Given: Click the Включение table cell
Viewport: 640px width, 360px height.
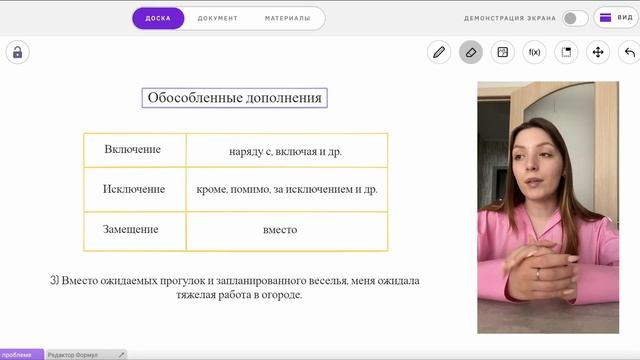Looking at the screenshot, I should coord(135,150).
